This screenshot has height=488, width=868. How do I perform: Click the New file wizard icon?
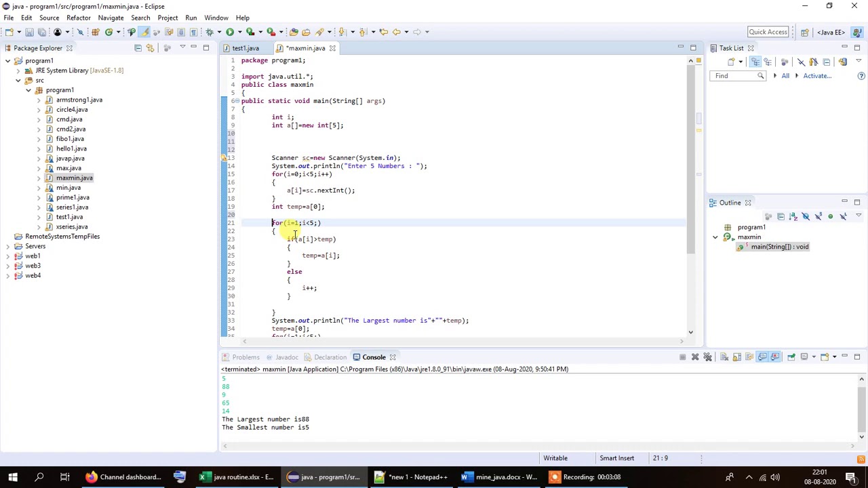point(9,32)
